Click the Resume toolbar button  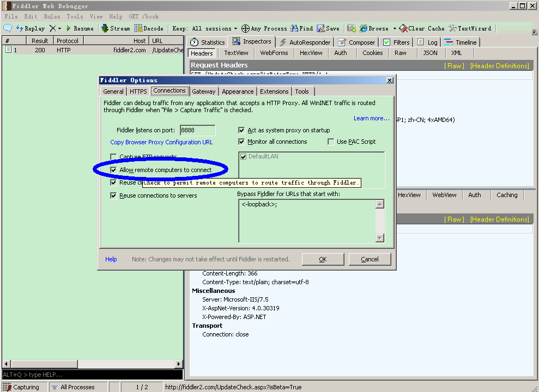coord(80,28)
